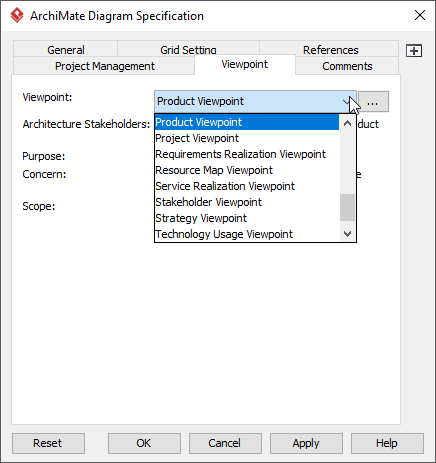Click the Apply button
Viewport: 436px width, 463px height.
[x=306, y=443]
